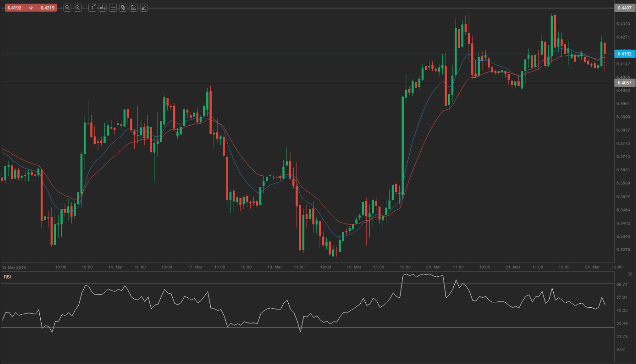Click the down arrow between quoted prices
Screen dimensions: 636x364
pos(31,8)
